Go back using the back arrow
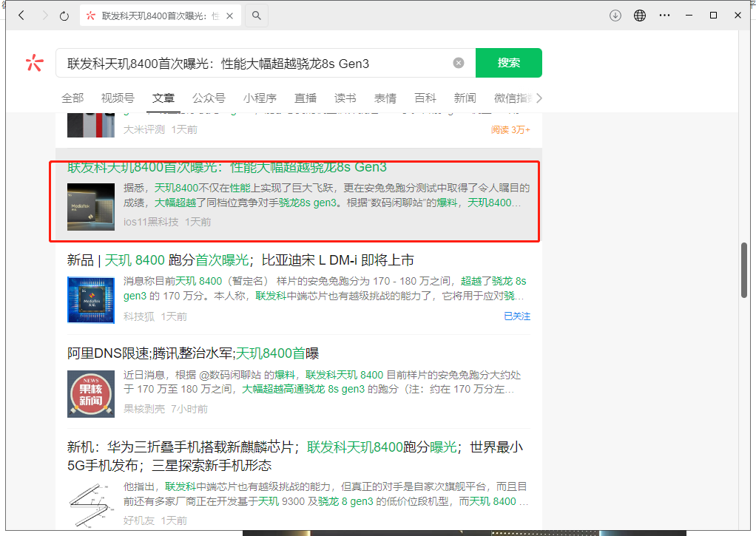This screenshot has width=756, height=536. coord(21,16)
